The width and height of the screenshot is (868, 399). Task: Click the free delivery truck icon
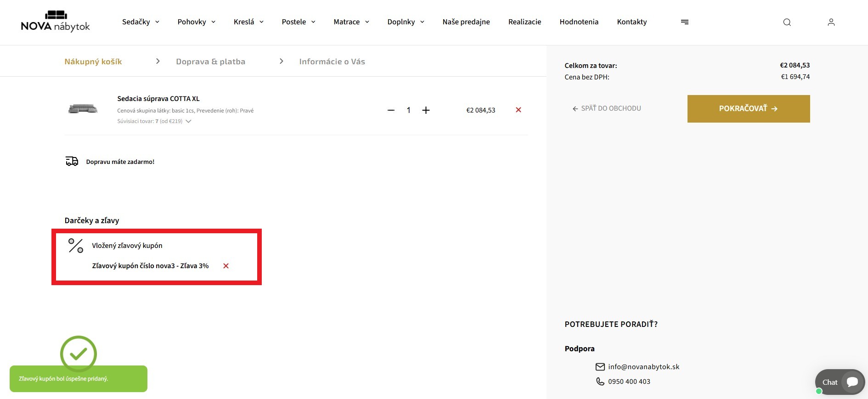point(72,161)
